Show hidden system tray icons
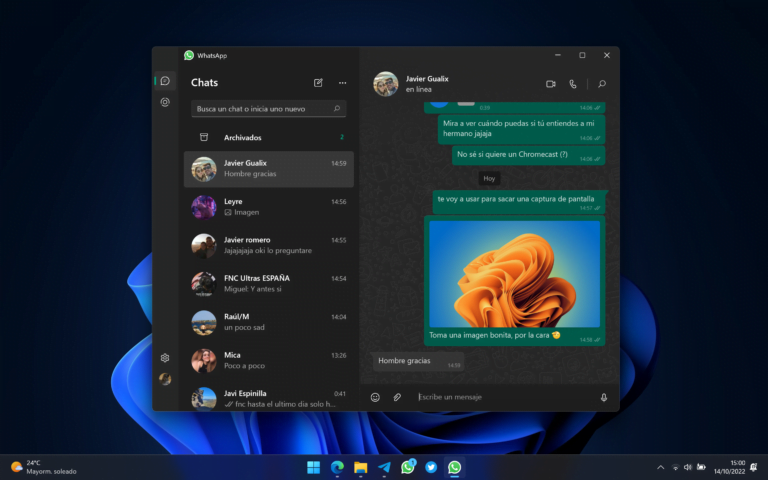Screen dimensions: 768x480 (x=660, y=467)
